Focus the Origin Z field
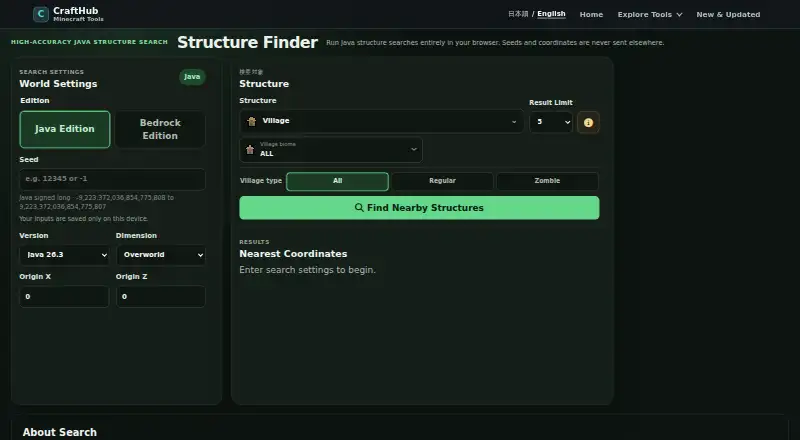This screenshot has width=800, height=440. point(161,297)
